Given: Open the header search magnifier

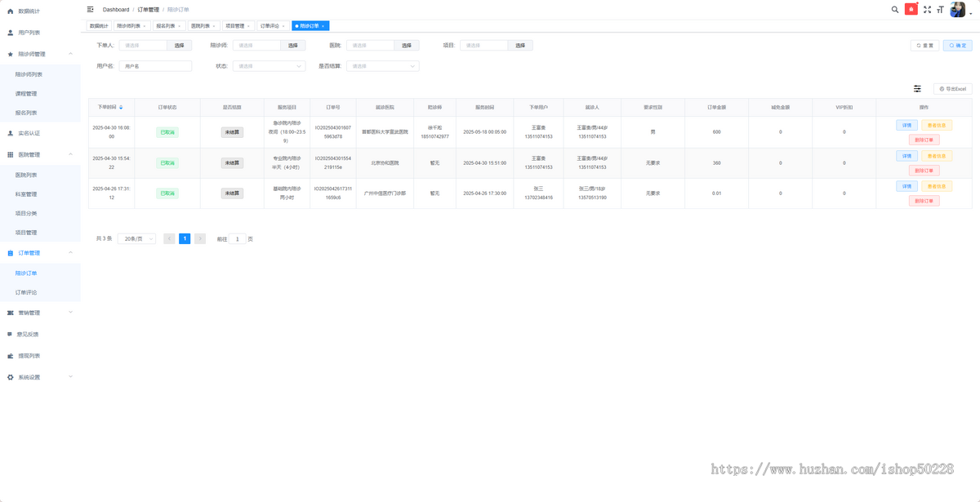Looking at the screenshot, I should [895, 10].
